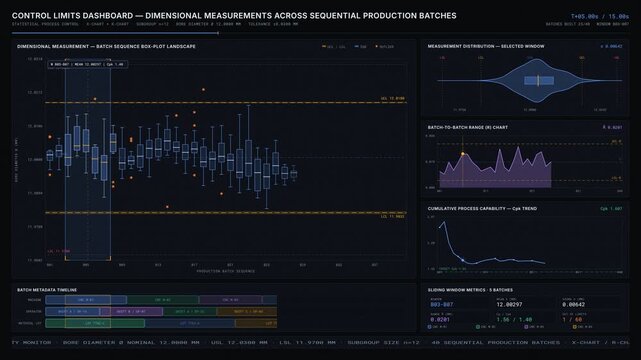Click the purple machine legend square under metrics
This screenshot has width=641, height=360.
[526, 327]
